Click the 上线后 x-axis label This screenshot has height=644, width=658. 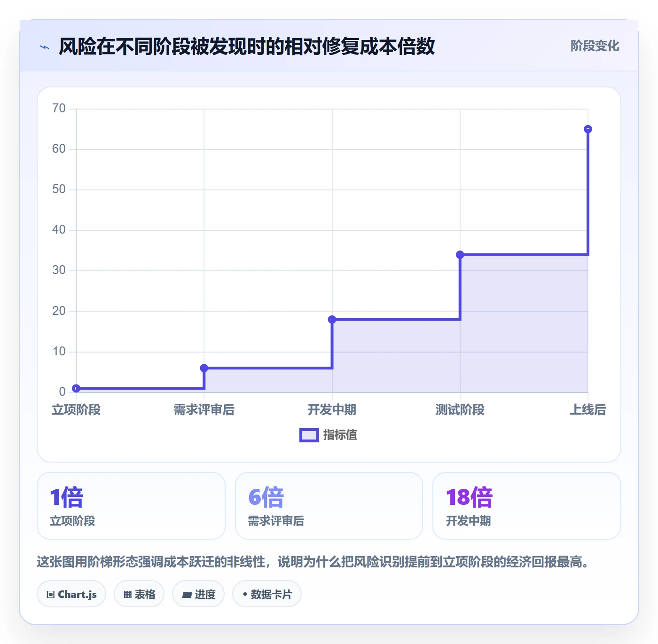(588, 410)
